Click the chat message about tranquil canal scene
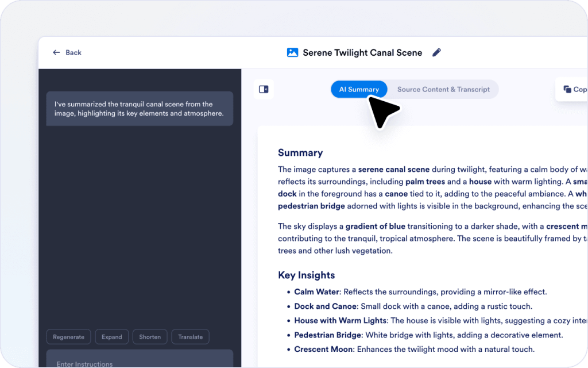Screen dimensions: 588x368 tap(140, 109)
